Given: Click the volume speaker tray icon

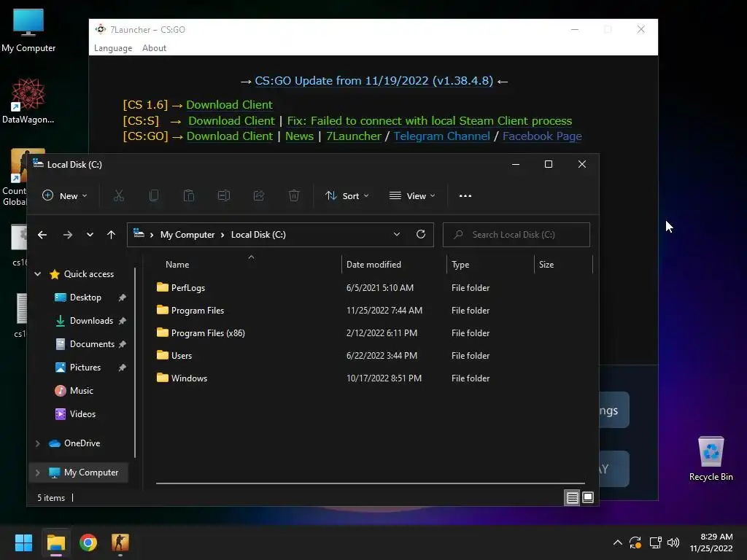Looking at the screenshot, I should (x=673, y=542).
